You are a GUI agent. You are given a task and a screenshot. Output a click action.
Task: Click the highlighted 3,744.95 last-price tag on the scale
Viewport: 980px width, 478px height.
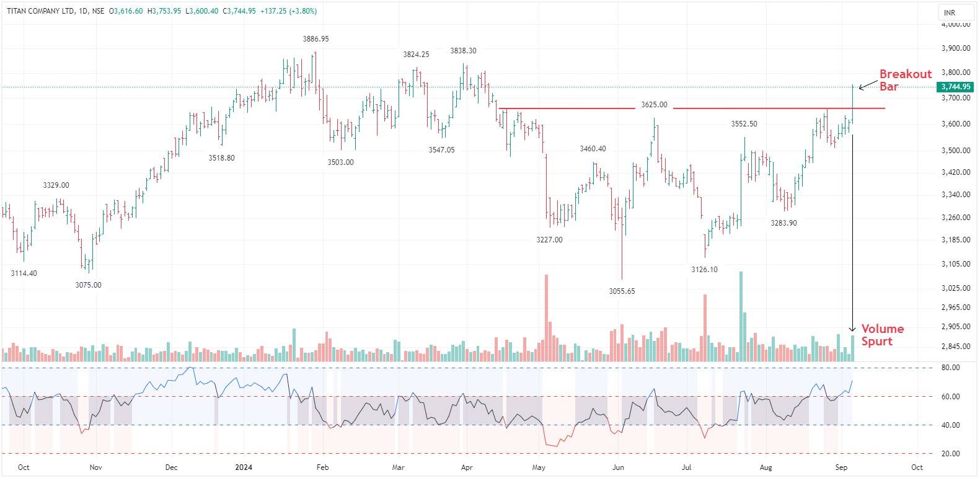[955, 87]
